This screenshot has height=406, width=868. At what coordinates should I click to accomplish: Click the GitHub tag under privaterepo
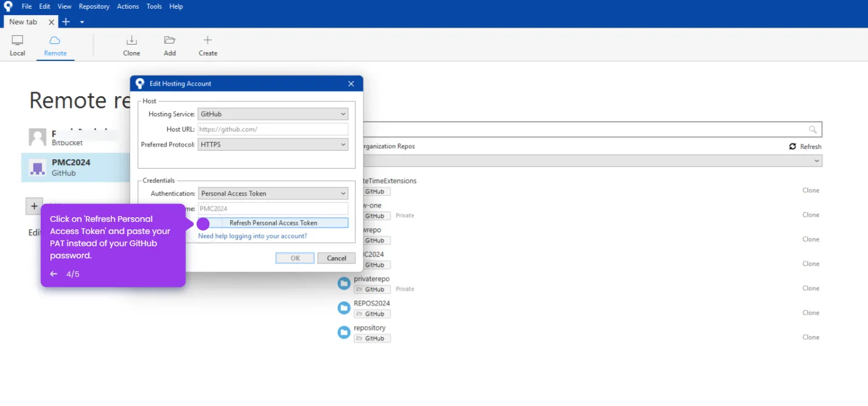pos(372,289)
